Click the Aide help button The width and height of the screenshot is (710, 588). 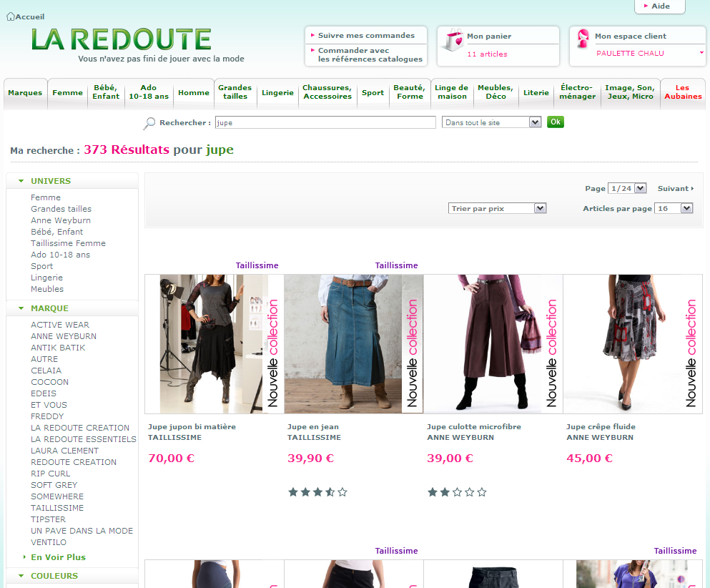click(660, 6)
